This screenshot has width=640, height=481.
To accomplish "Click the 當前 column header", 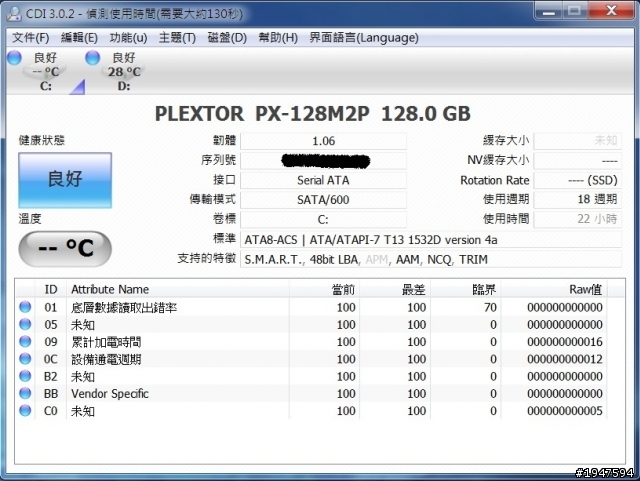I will click(x=325, y=289).
